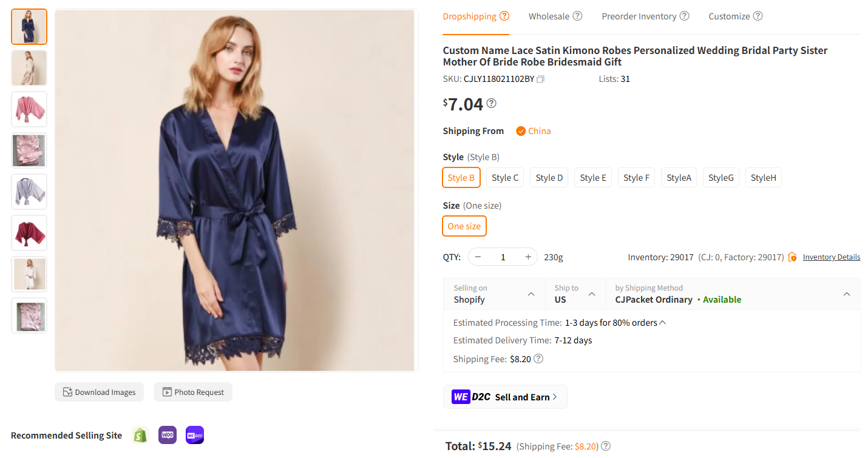This screenshot has height=458, width=868.
Task: Click the camera icon on Photo Request
Action: pos(166,392)
